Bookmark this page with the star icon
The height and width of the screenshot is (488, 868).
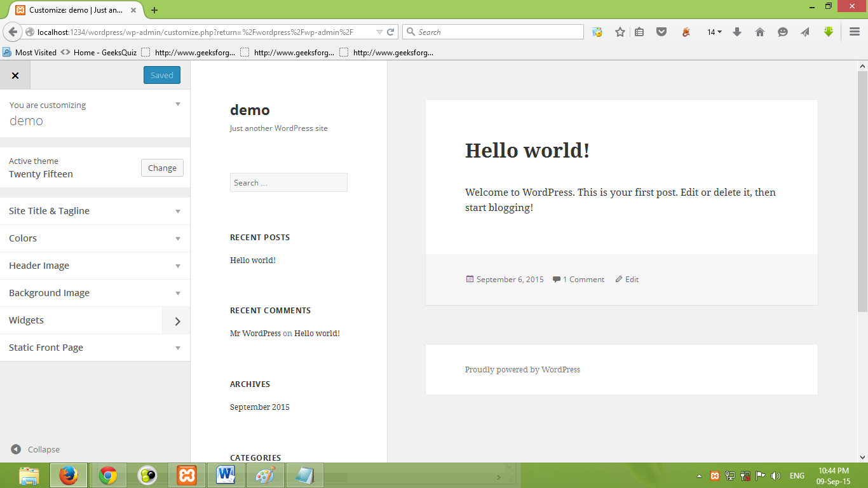(x=620, y=32)
